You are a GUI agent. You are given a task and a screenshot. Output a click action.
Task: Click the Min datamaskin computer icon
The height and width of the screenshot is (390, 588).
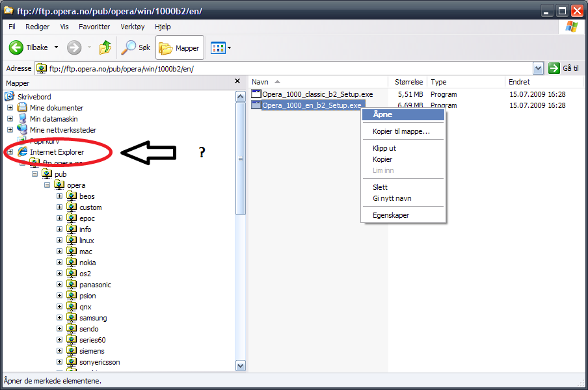23,118
